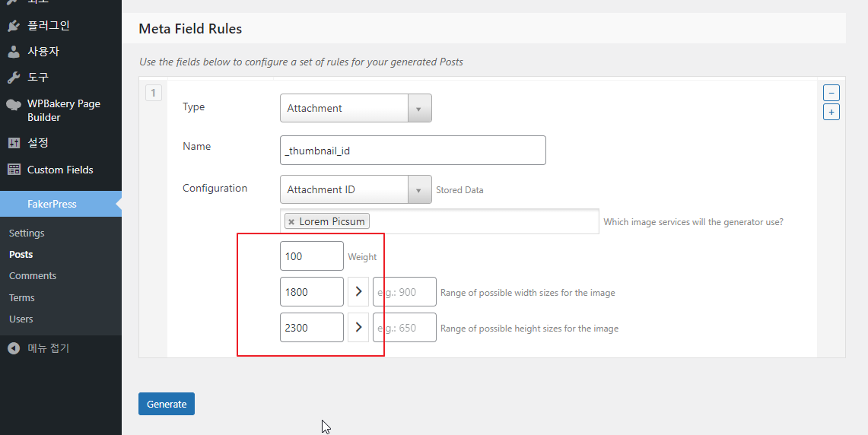Image resolution: width=868 pixels, height=435 pixels.
Task: Click the Meta Field Rules heading
Action: (190, 29)
